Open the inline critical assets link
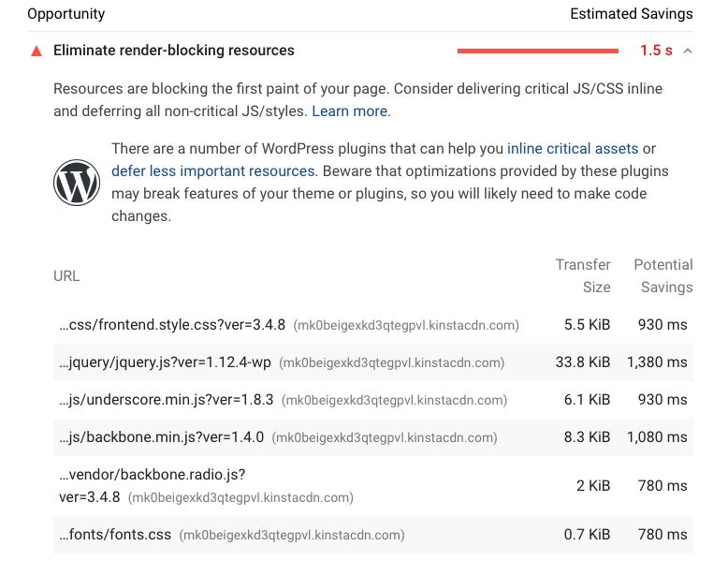 point(573,148)
